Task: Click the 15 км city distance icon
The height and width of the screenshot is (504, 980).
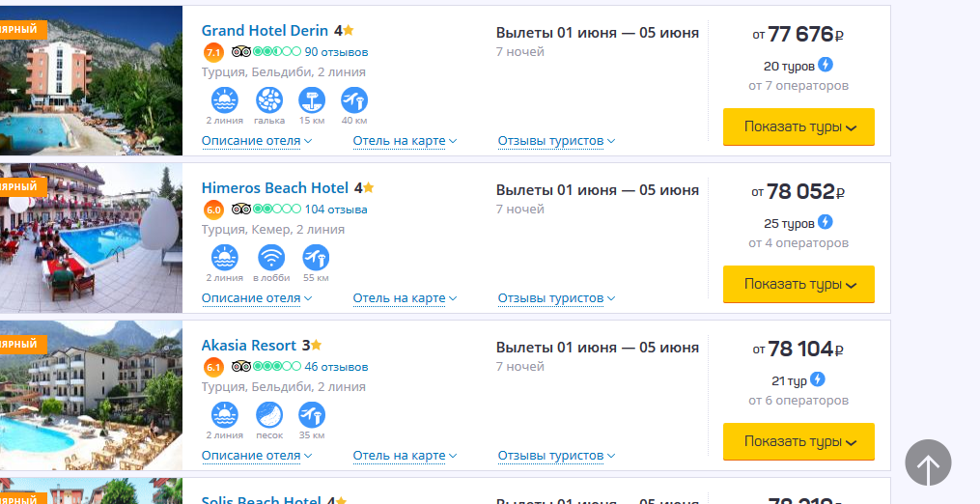Action: [312, 100]
